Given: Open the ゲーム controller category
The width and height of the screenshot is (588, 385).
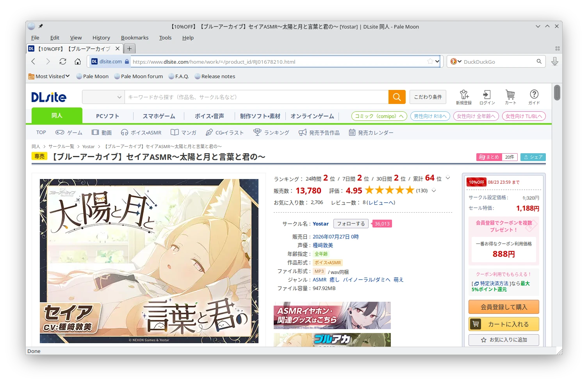Looking at the screenshot, I should 69,133.
